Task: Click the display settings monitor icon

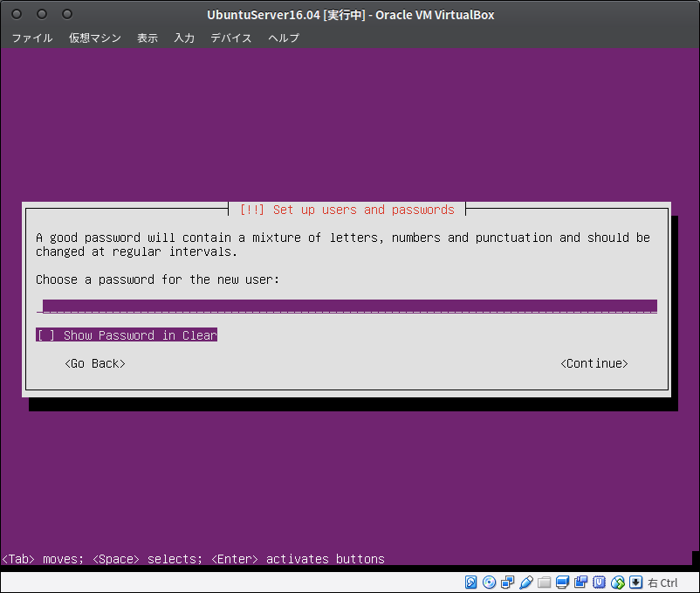Action: [562, 583]
